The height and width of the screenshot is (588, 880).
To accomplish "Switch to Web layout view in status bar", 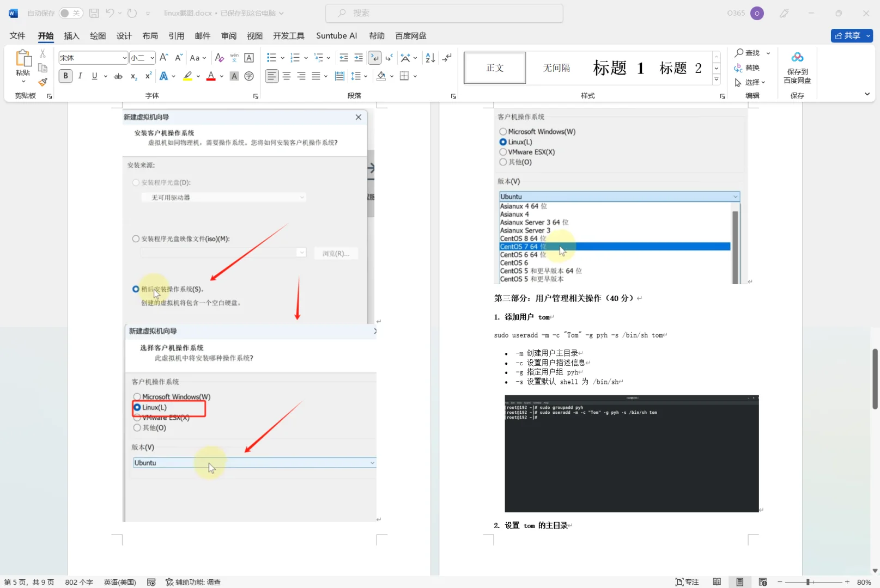I will point(763,581).
